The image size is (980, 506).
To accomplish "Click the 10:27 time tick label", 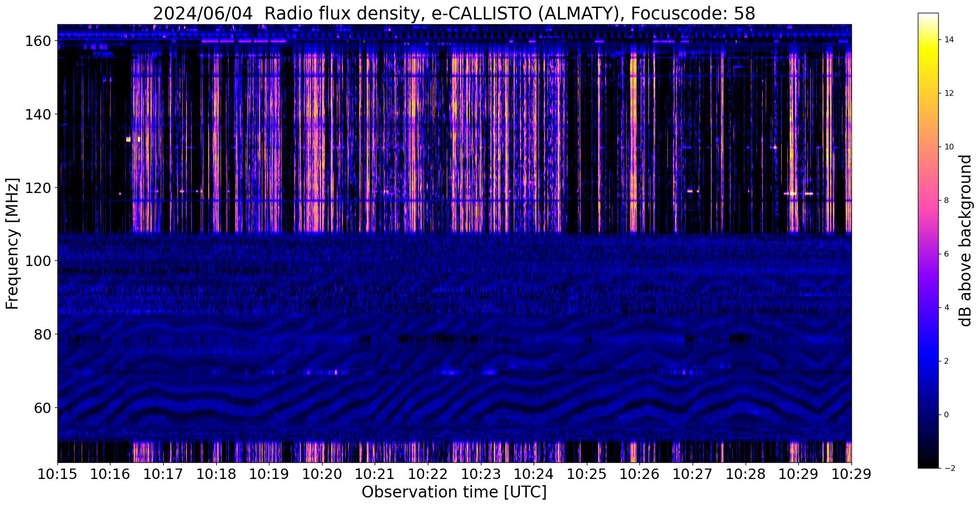I will 693,474.
